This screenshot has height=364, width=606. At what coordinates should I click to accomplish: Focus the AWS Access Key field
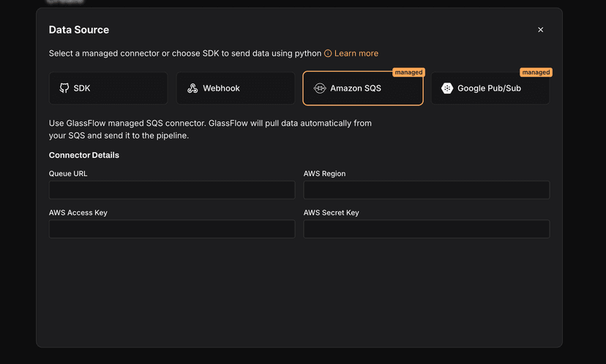click(x=172, y=229)
